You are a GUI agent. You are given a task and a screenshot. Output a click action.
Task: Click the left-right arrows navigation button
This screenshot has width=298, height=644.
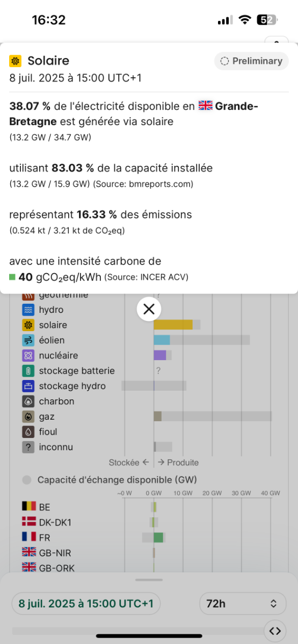coord(274,631)
